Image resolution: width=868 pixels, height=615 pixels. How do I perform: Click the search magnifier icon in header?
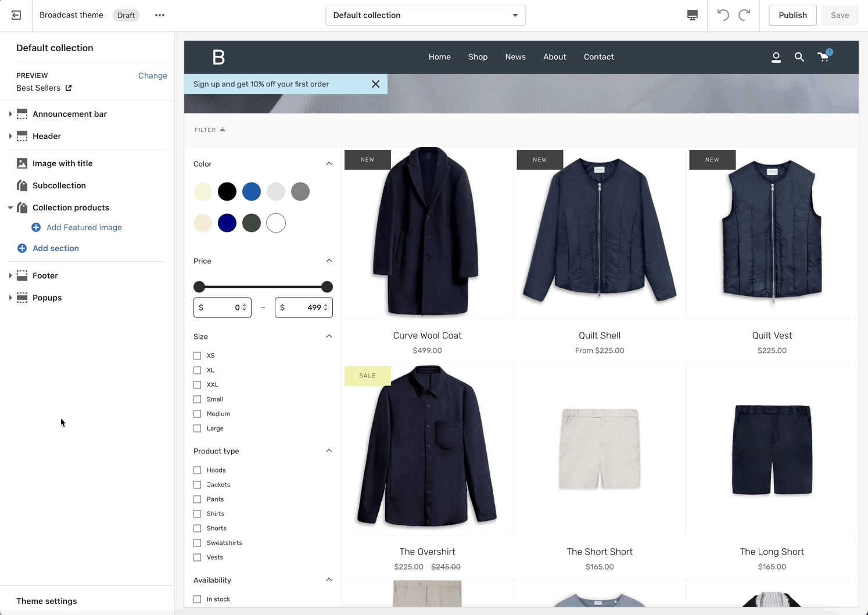click(799, 57)
